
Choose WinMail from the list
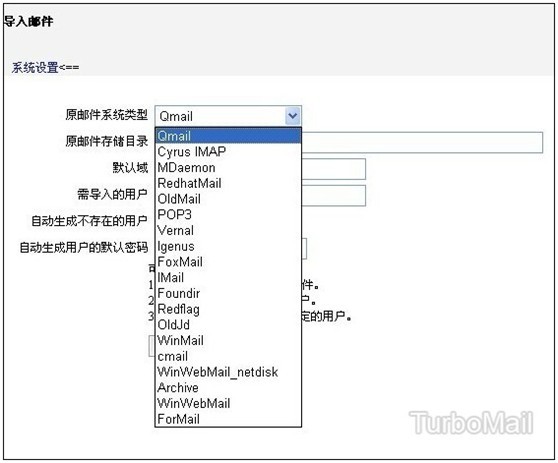pyautogui.click(x=228, y=340)
